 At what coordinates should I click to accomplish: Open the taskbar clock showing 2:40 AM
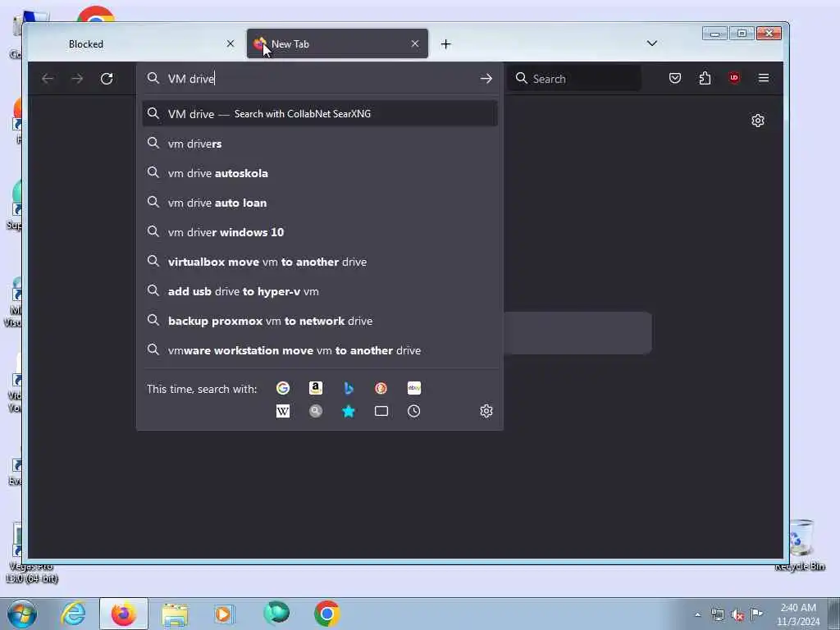pos(798,614)
